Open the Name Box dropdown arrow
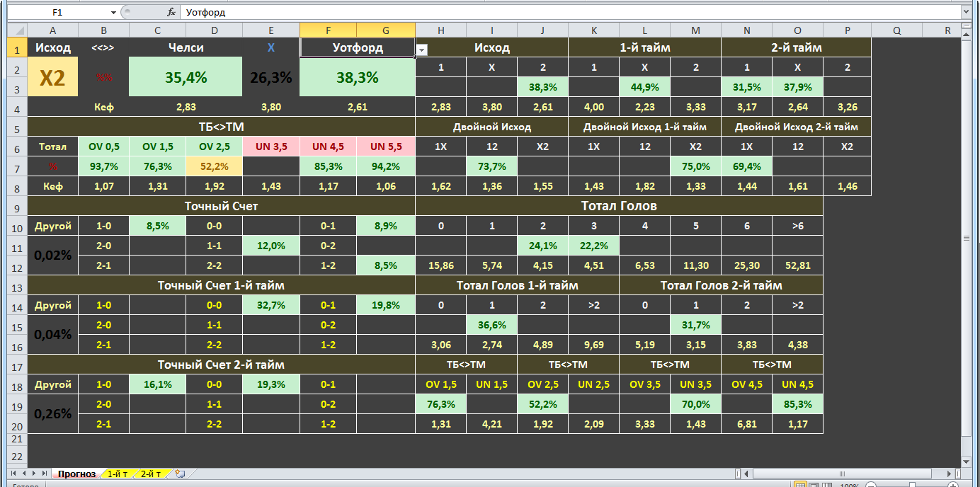Image resolution: width=980 pixels, height=487 pixels. point(113,13)
